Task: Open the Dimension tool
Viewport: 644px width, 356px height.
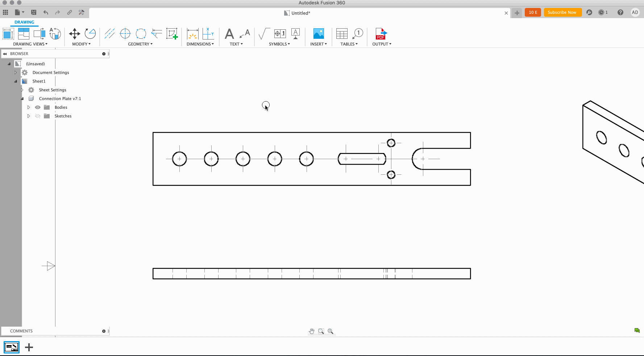Action: tap(192, 34)
